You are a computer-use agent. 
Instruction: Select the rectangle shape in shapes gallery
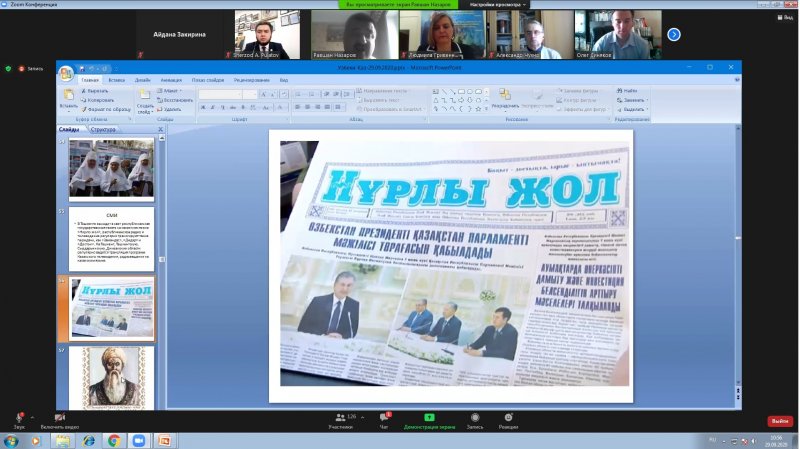[461, 91]
